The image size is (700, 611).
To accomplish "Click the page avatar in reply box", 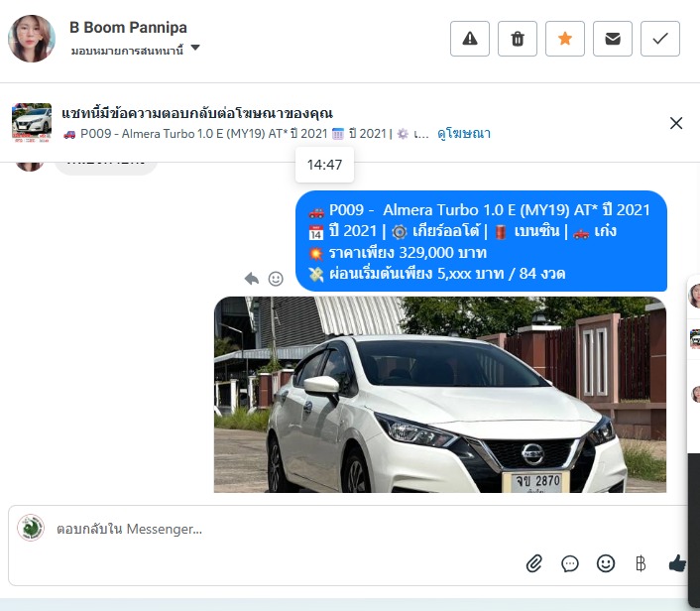I will click(x=31, y=528).
